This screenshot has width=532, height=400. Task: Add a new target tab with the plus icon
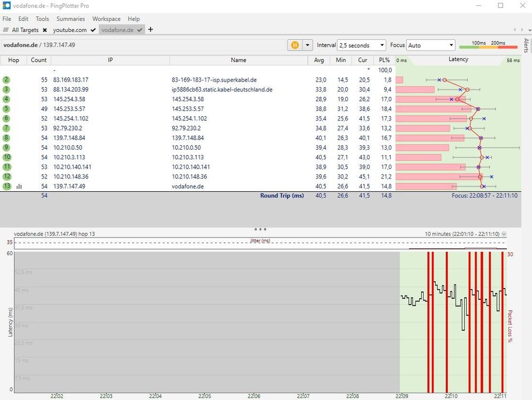pos(150,29)
